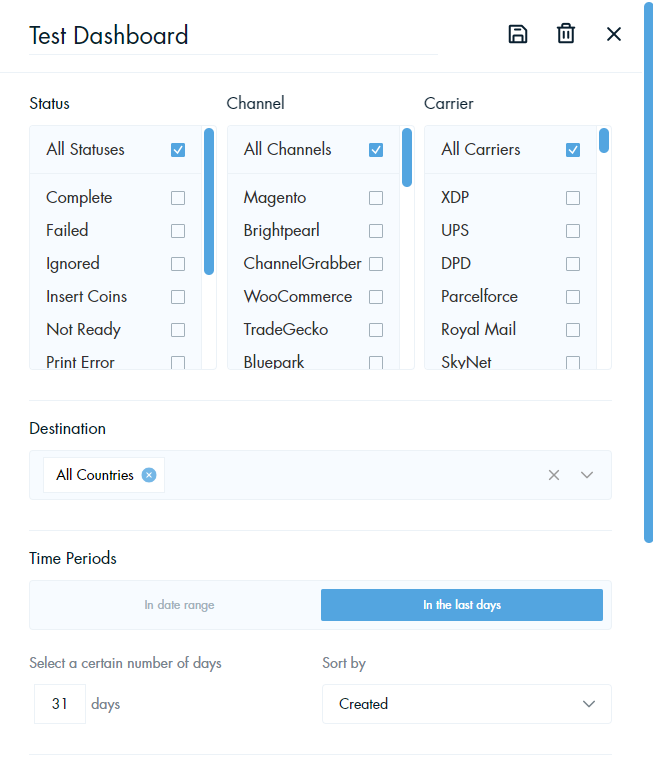Enable the Magento channel checkbox
The width and height of the screenshot is (653, 763).
[376, 198]
